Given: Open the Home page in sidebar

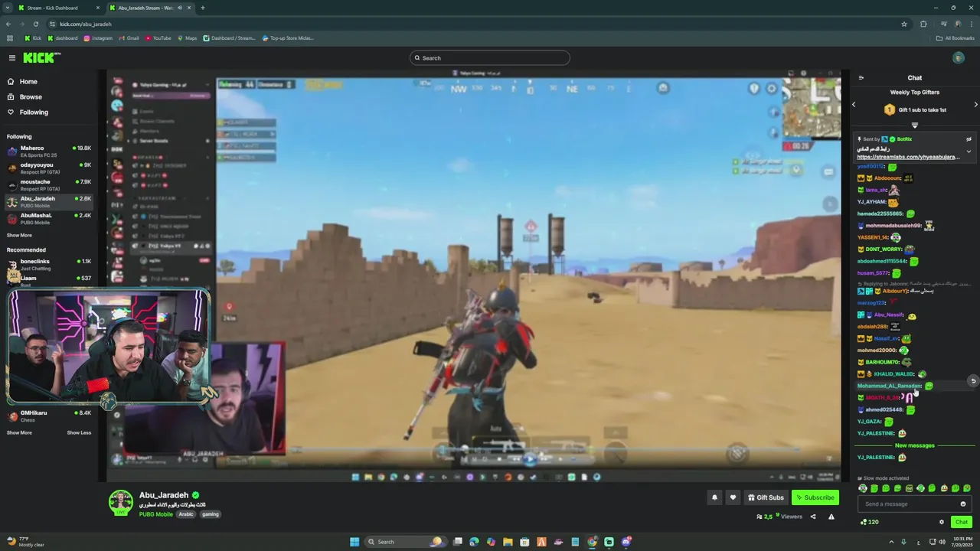Looking at the screenshot, I should click(28, 82).
